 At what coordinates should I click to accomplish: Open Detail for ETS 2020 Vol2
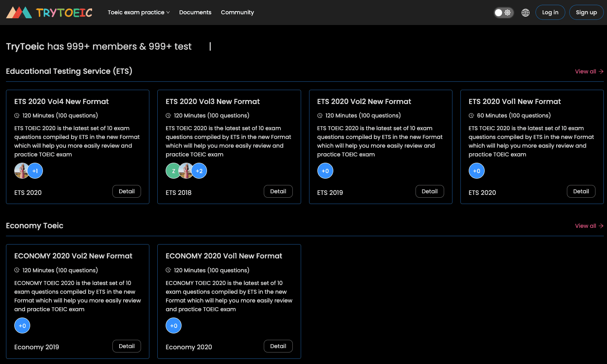(x=429, y=191)
